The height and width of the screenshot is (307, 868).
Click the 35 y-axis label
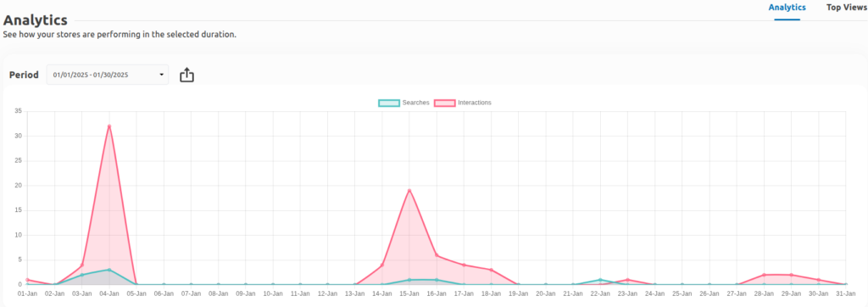coord(18,111)
